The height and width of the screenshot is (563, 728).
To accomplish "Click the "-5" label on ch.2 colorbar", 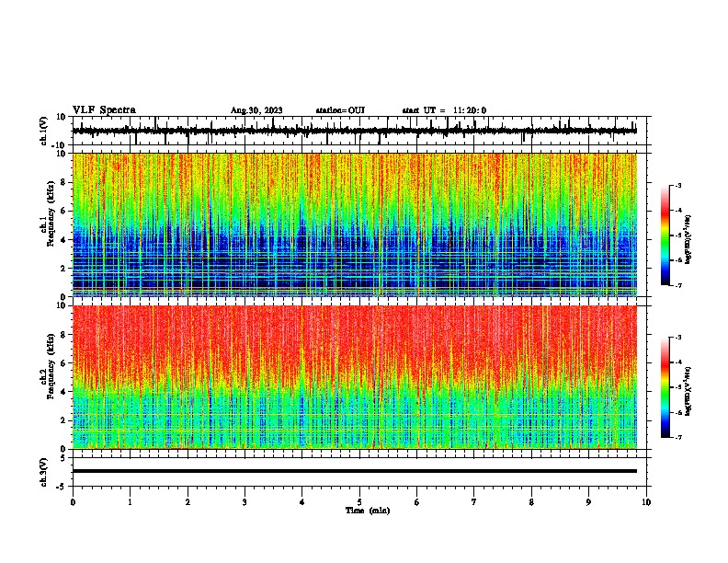I will coord(677,387).
